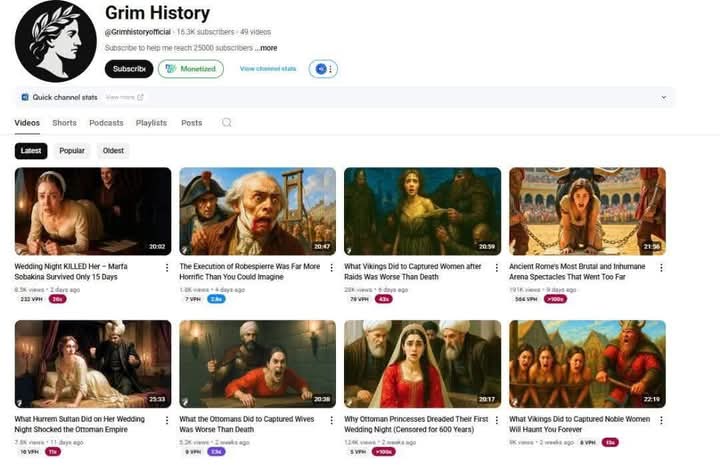Click title What Vikings Did to Captured Women after Raids
This screenshot has height=469, width=720.
[x=413, y=271]
